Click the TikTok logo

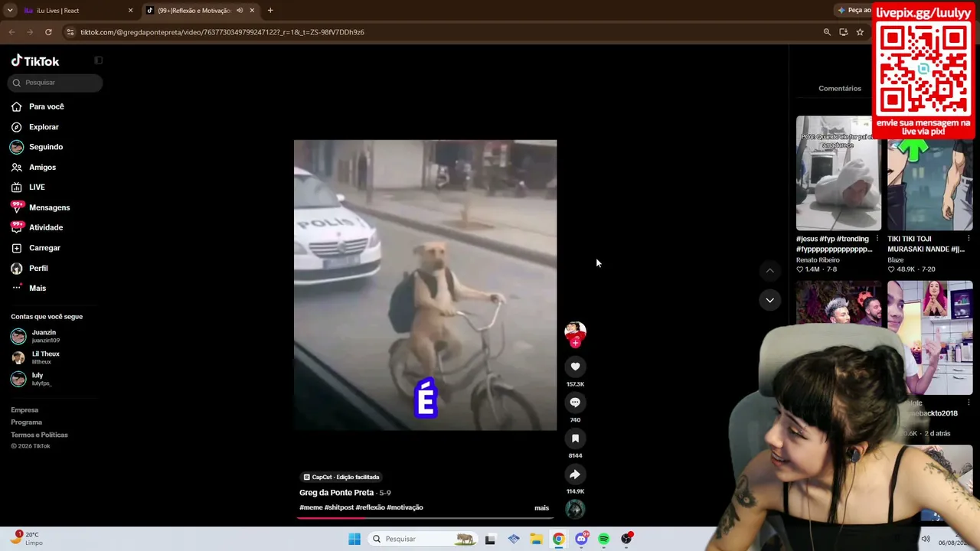35,60
